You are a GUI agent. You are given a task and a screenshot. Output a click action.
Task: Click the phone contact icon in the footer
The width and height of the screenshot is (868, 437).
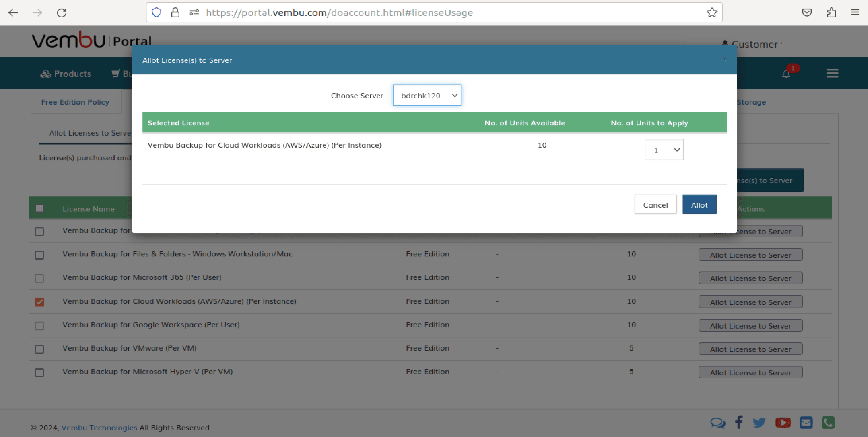tap(828, 422)
